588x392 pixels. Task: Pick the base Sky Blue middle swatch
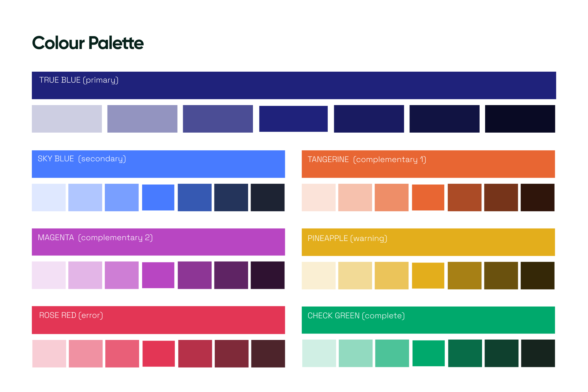(158, 198)
